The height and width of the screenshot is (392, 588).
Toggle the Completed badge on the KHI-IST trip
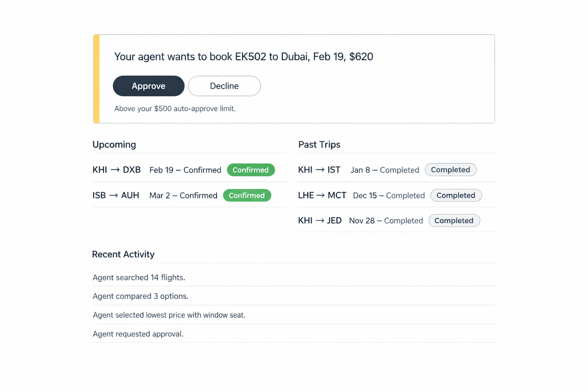pos(451,170)
